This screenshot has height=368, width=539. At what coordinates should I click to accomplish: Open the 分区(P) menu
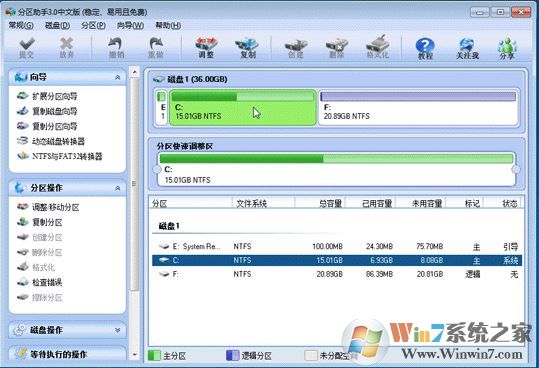click(x=94, y=25)
